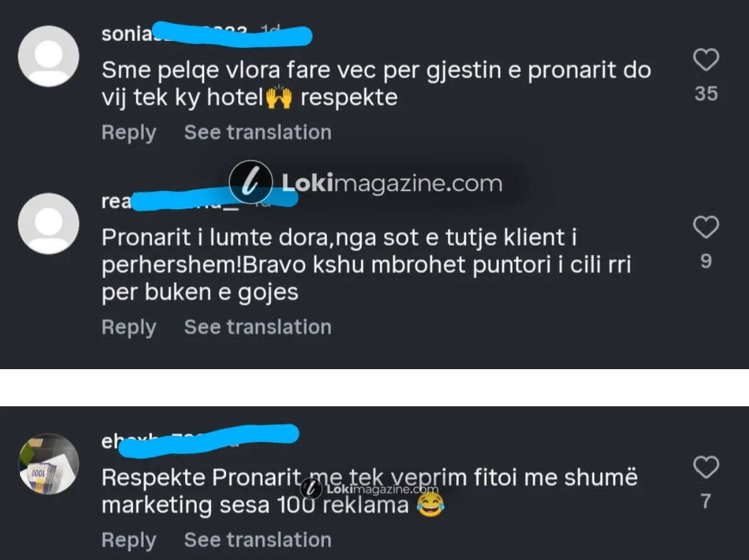See translation of sonia's Vlora comment

pos(257,132)
